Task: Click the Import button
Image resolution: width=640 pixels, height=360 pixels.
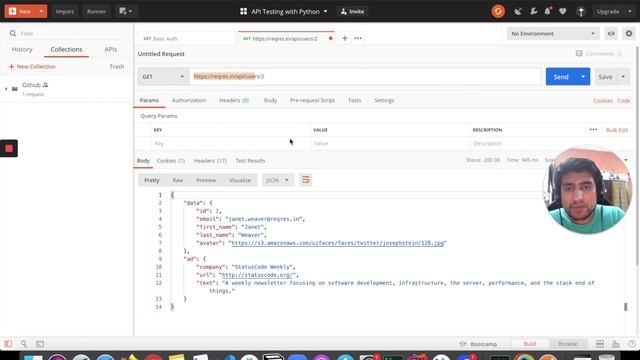Action: (64, 11)
